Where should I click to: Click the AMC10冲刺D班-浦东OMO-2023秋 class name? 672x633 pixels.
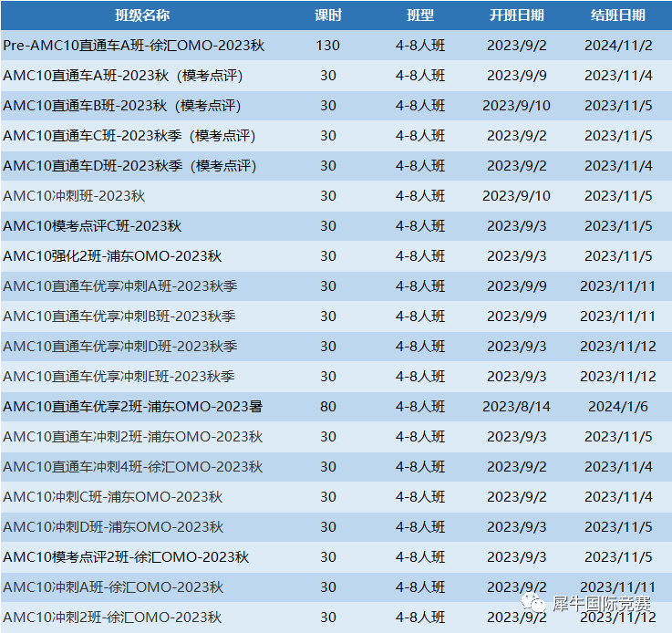click(x=113, y=527)
